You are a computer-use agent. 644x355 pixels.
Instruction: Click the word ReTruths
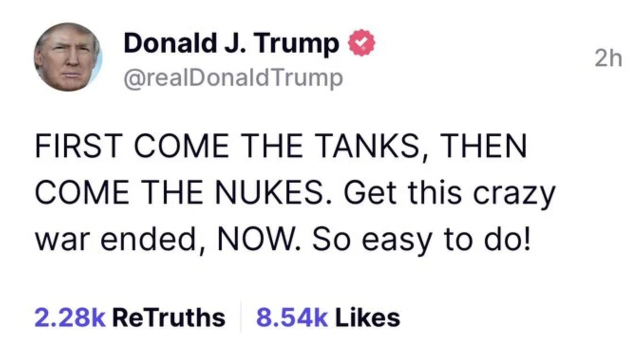(169, 318)
